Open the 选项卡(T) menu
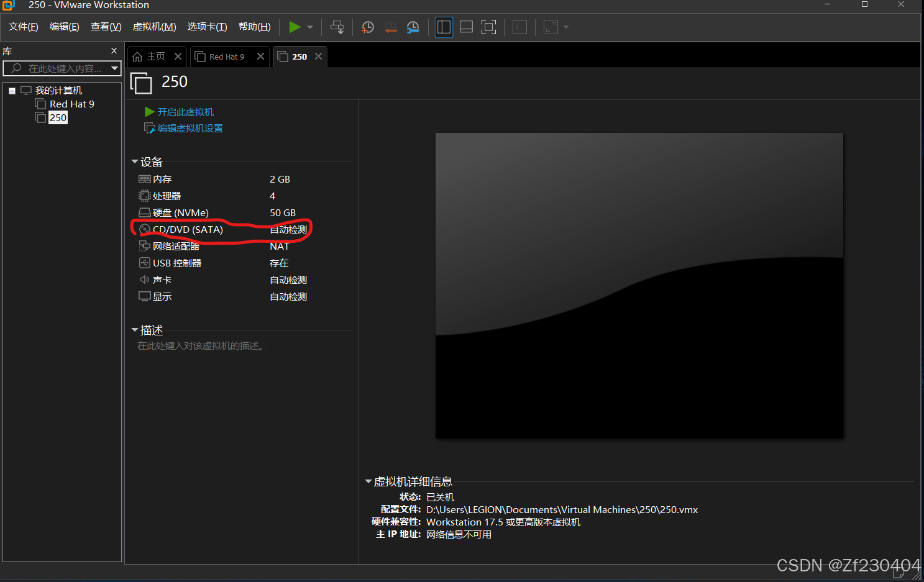The image size is (924, 582). pyautogui.click(x=207, y=27)
